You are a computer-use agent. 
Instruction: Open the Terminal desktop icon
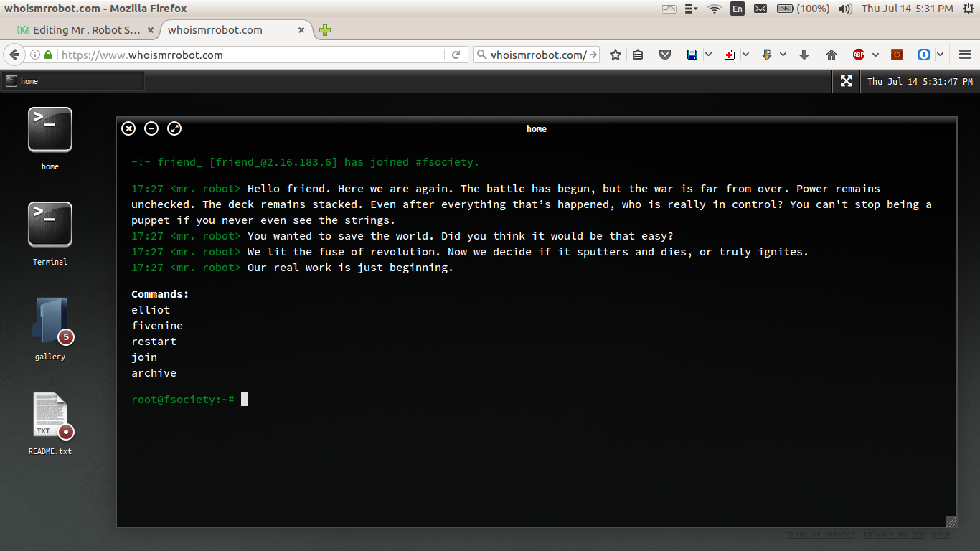(x=50, y=225)
